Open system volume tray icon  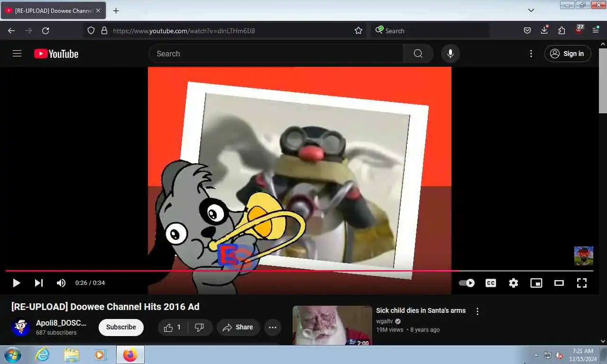(560, 355)
